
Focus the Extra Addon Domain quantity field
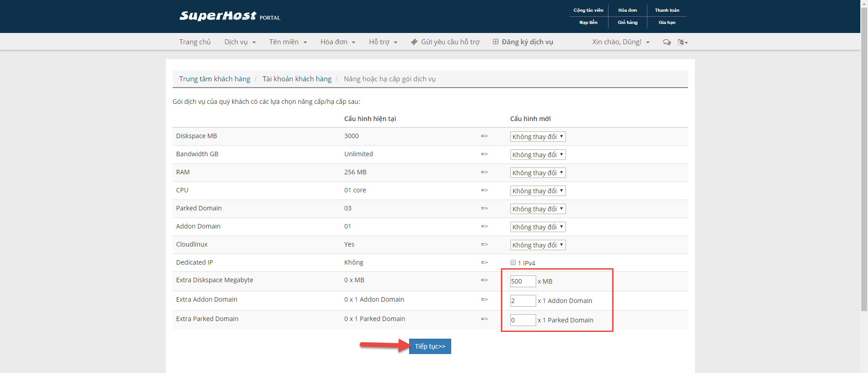[523, 301]
